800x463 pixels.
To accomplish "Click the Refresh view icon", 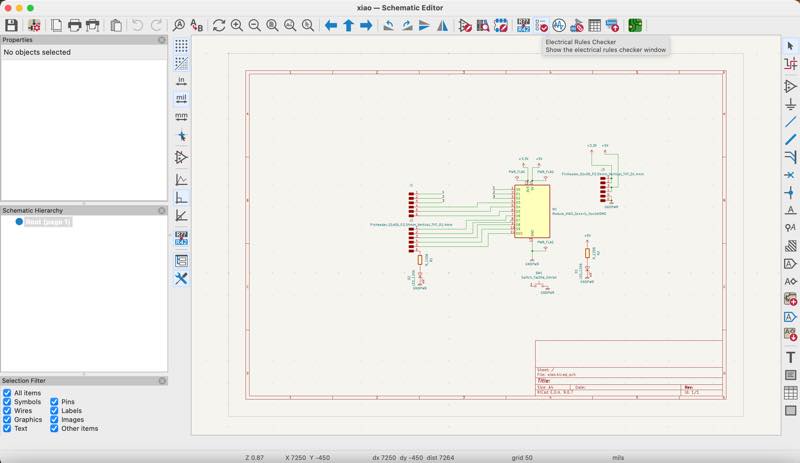I will [219, 25].
